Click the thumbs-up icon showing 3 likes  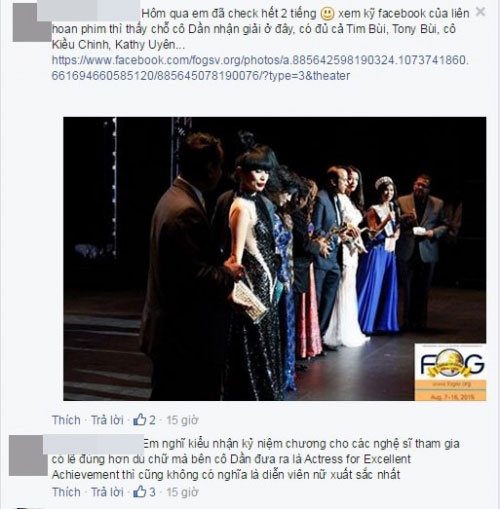click(x=140, y=491)
